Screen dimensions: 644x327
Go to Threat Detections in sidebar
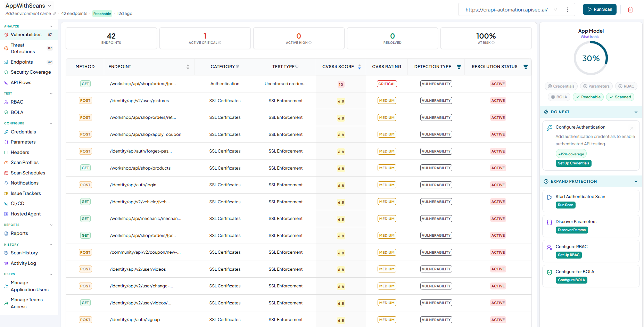(x=23, y=48)
